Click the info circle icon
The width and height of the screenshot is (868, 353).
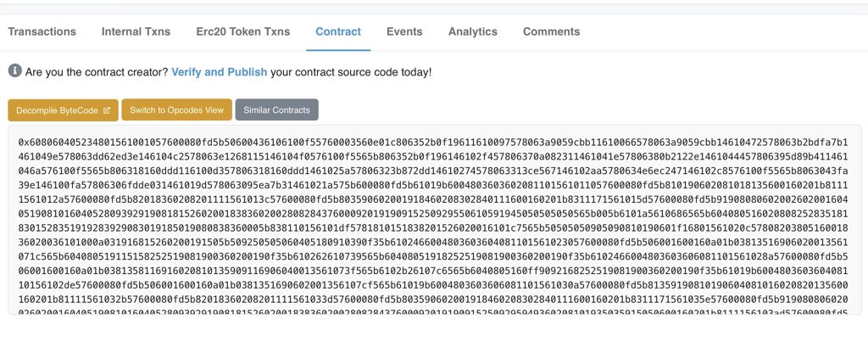[x=15, y=71]
